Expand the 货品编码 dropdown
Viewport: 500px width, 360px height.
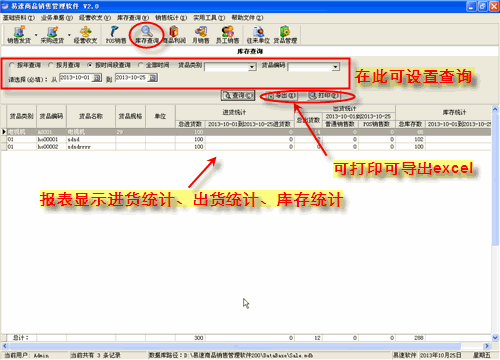click(x=335, y=67)
